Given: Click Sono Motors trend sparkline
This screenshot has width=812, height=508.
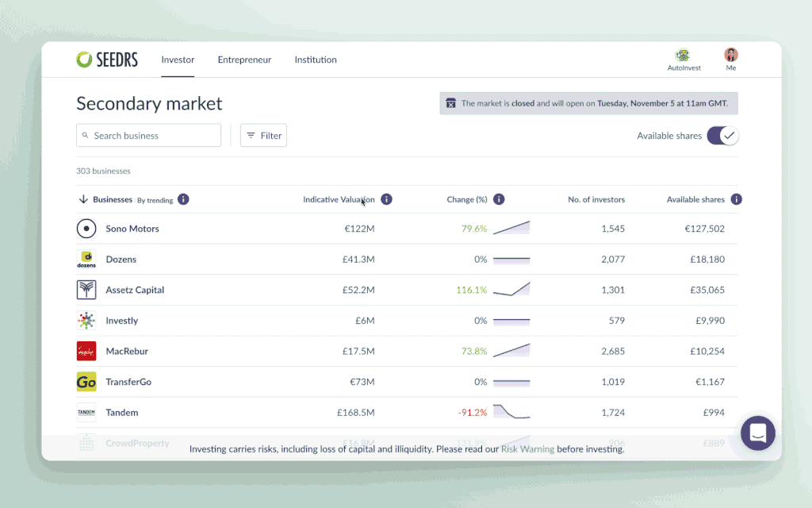Looking at the screenshot, I should 511,228.
